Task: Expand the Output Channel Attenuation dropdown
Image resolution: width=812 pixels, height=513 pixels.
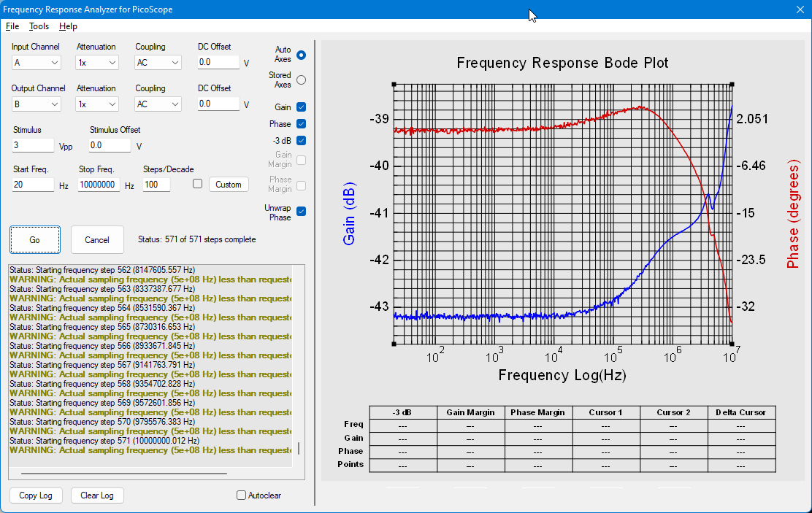Action: click(x=97, y=104)
